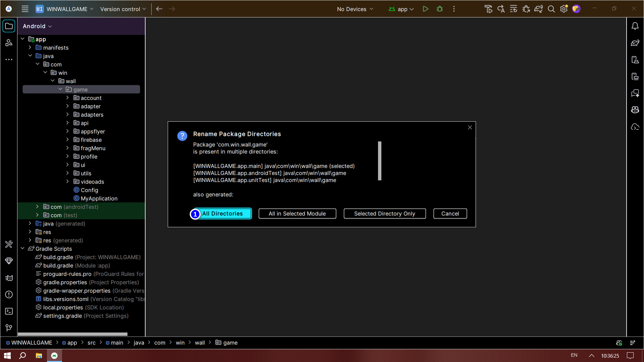
Task: Open the Android project view dropdown
Action: click(37, 26)
